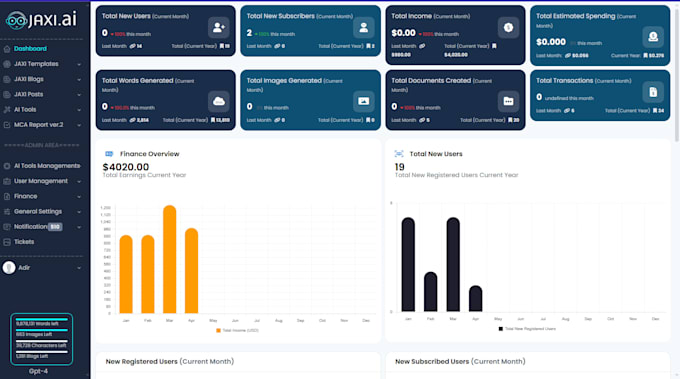The image size is (680, 379).
Task: Open Notification section
Action: click(x=30, y=226)
